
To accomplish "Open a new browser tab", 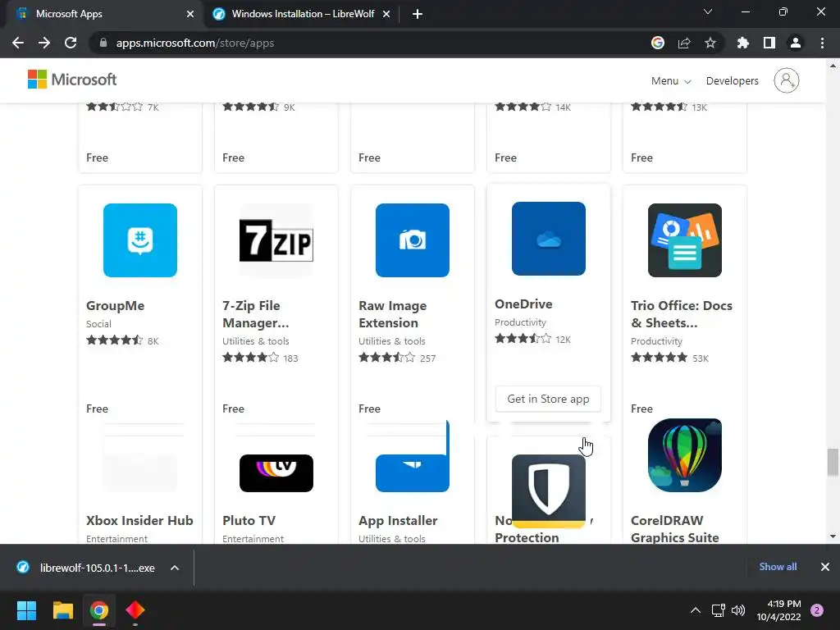I will point(418,14).
